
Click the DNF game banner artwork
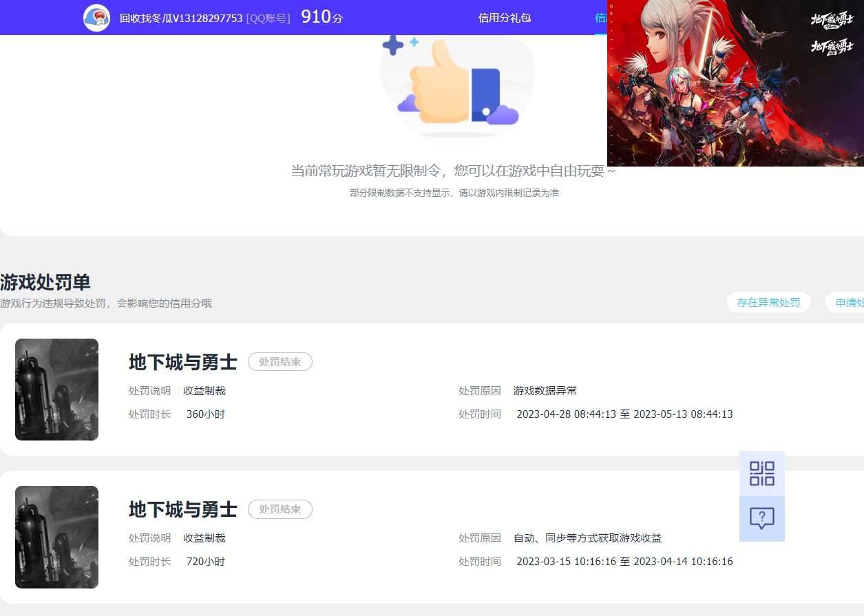point(735,83)
